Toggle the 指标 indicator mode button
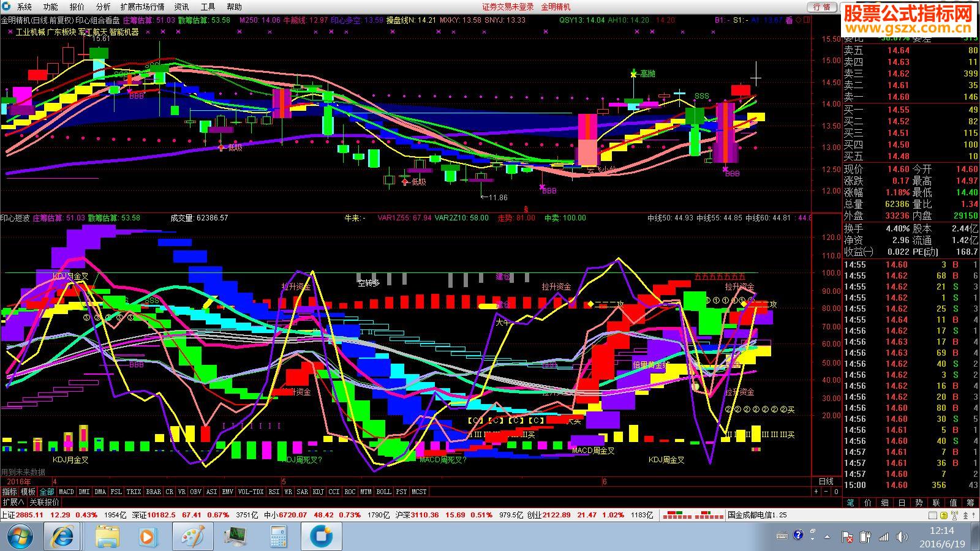The width and height of the screenshot is (980, 551). coord(9,492)
